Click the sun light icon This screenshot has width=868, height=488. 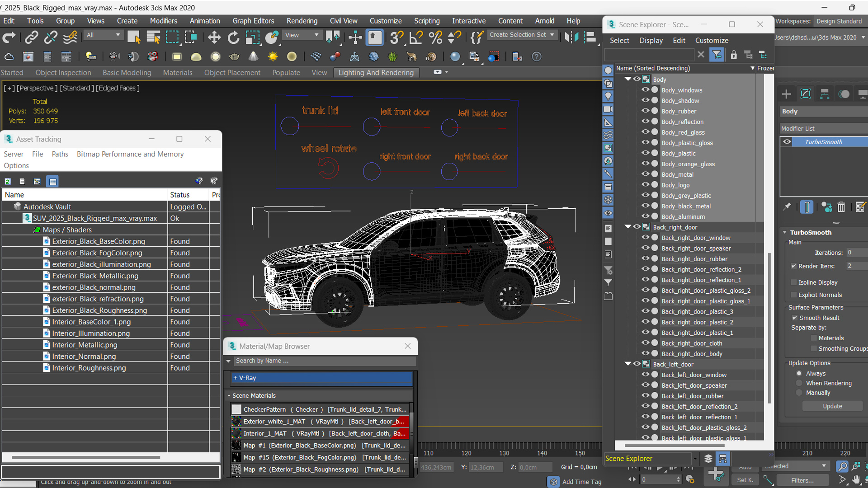tap(273, 56)
